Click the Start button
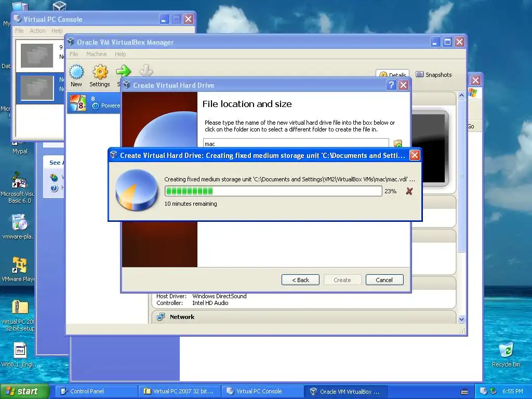Viewport: 532px width, 399px height. click(24, 391)
